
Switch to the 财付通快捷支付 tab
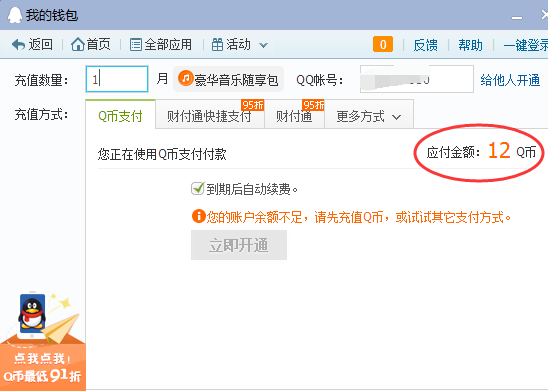[210, 115]
